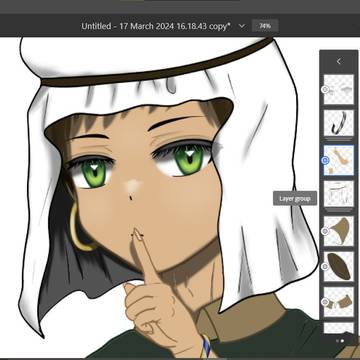
Task: Open the document title dropdown chevron
Action: tap(242, 26)
